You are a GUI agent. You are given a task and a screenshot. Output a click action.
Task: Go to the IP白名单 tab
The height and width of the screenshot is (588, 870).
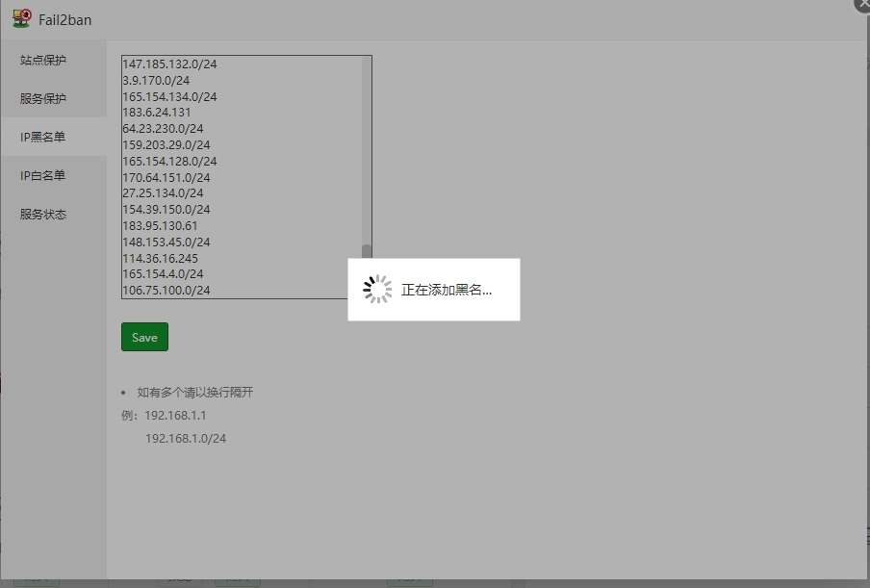[x=54, y=175]
